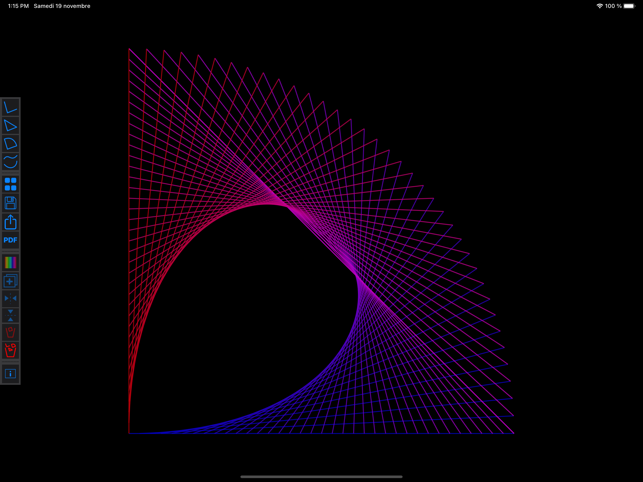Select the triangle shape tool
The width and height of the screenshot is (643, 482).
tap(10, 126)
